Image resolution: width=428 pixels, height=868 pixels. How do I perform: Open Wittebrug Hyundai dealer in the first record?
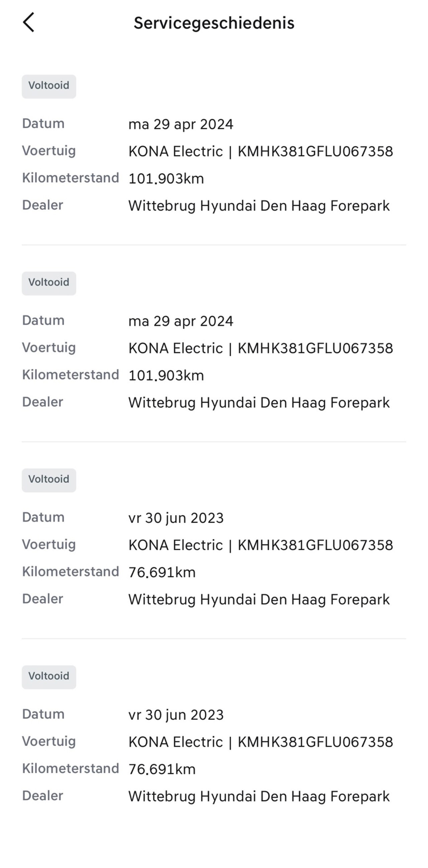tap(259, 205)
